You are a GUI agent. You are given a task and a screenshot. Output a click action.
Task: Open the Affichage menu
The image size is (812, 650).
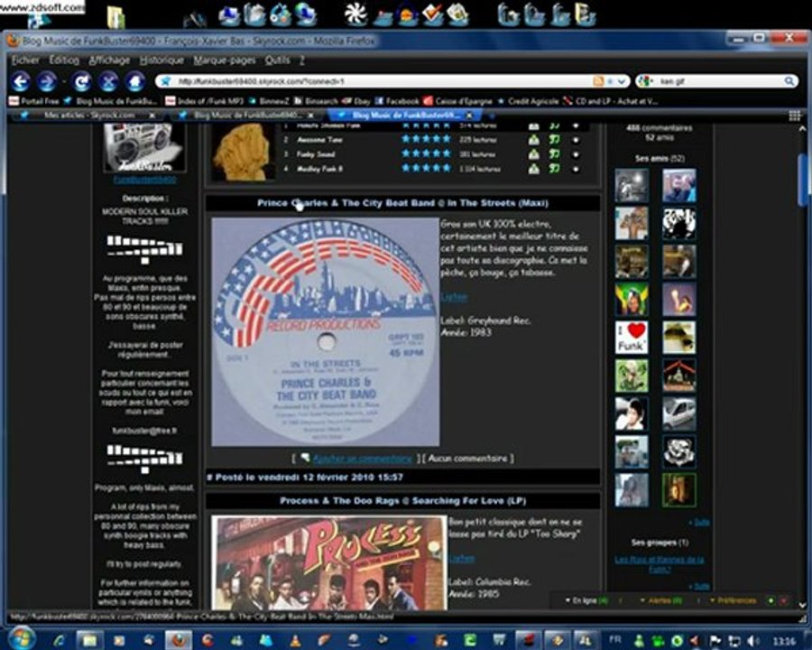click(109, 60)
